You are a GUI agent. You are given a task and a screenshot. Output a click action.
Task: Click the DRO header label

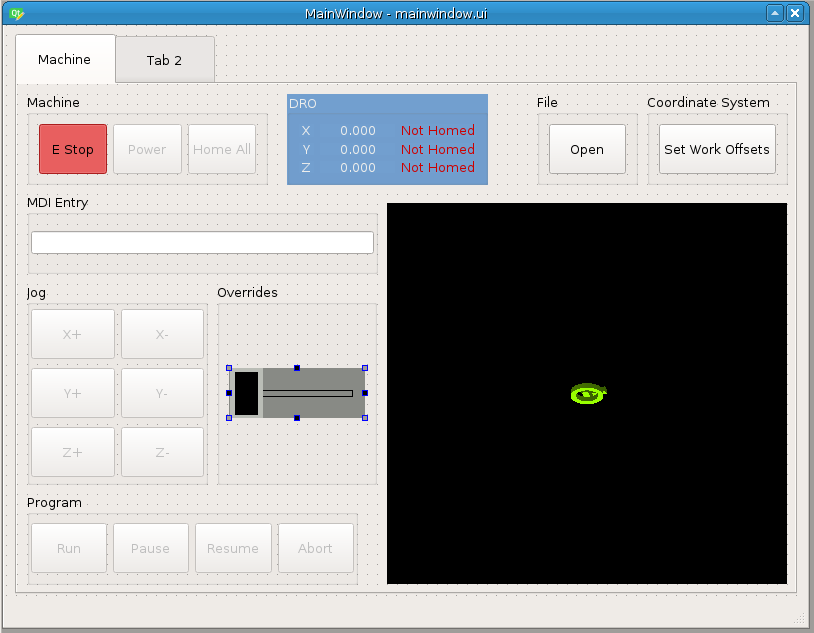(x=303, y=103)
